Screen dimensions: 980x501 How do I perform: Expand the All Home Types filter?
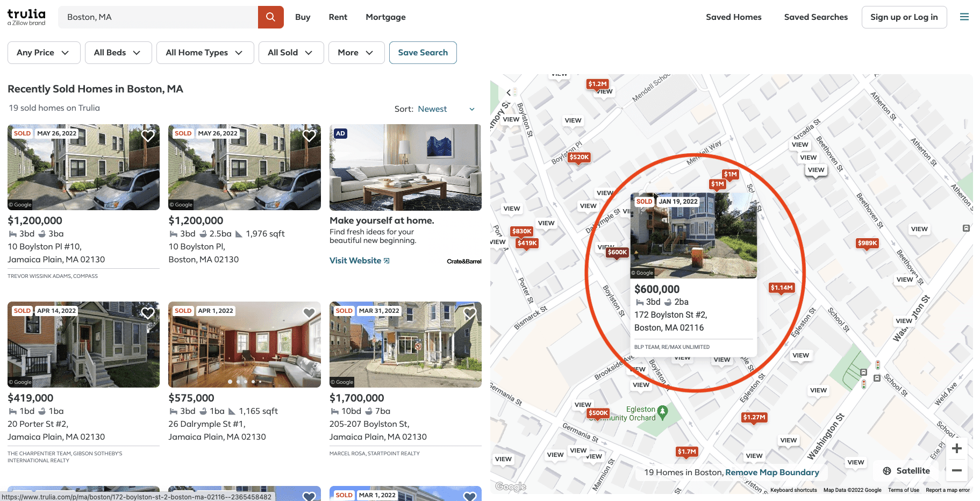click(205, 53)
